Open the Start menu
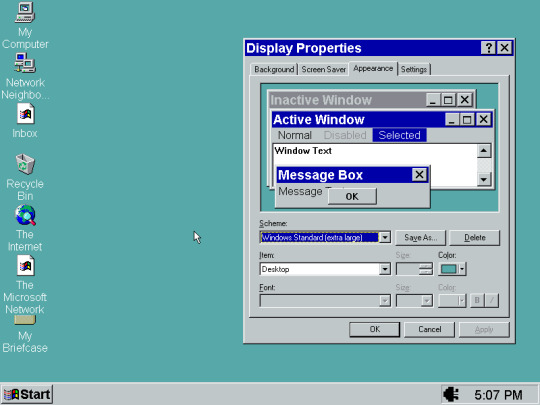The height and width of the screenshot is (405, 540). tap(27, 394)
